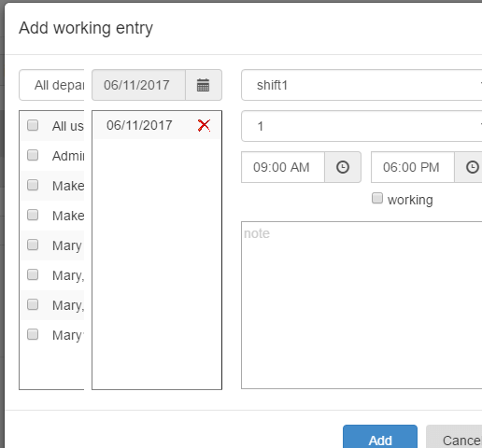Open the calendar date picker icon
Viewport: 482px width, 448px height.
204,85
